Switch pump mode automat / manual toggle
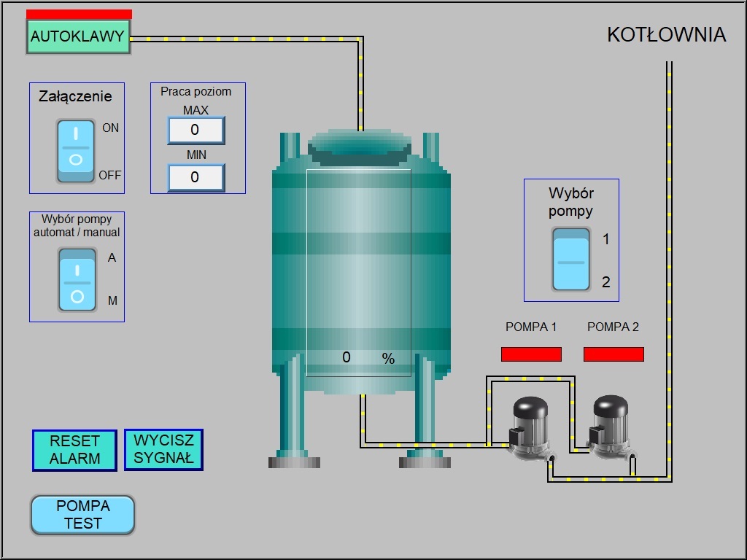 click(x=77, y=280)
